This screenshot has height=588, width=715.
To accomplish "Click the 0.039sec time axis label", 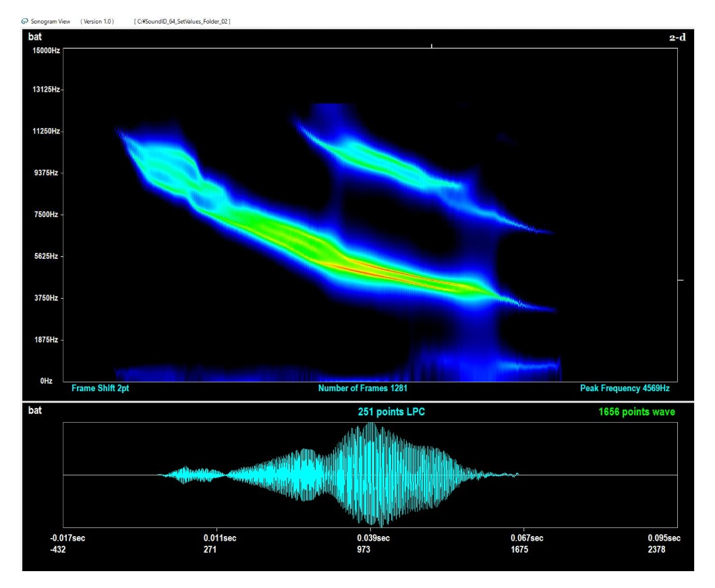I will (374, 538).
